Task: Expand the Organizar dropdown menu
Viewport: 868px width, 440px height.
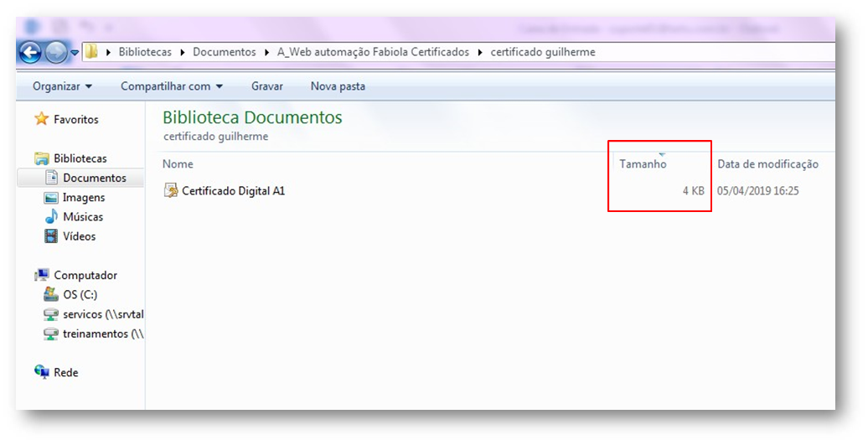Action: [62, 86]
